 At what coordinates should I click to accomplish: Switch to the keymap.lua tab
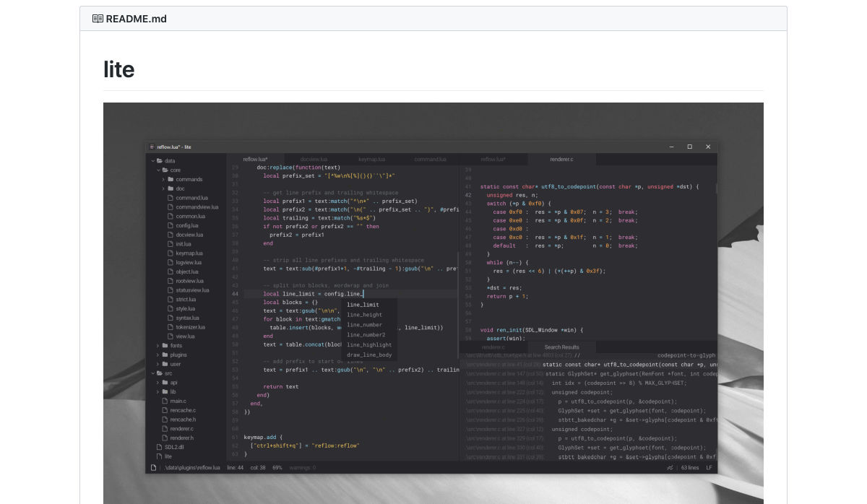click(x=371, y=159)
